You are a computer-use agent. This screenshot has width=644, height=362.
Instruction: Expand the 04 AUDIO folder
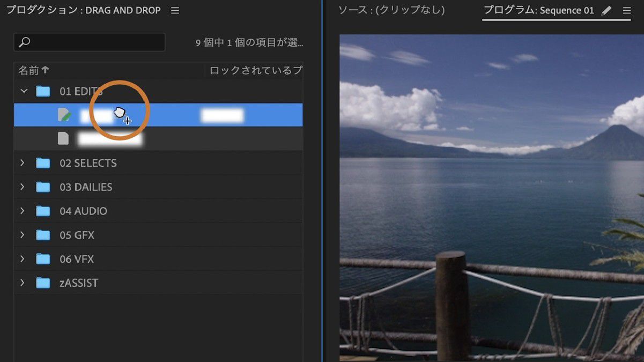pyautogui.click(x=23, y=211)
